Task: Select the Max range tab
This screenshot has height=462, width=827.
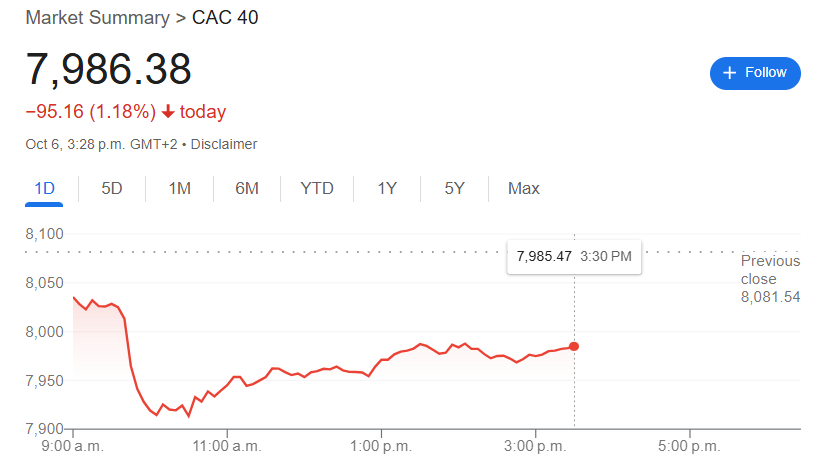Action: pyautogui.click(x=524, y=188)
